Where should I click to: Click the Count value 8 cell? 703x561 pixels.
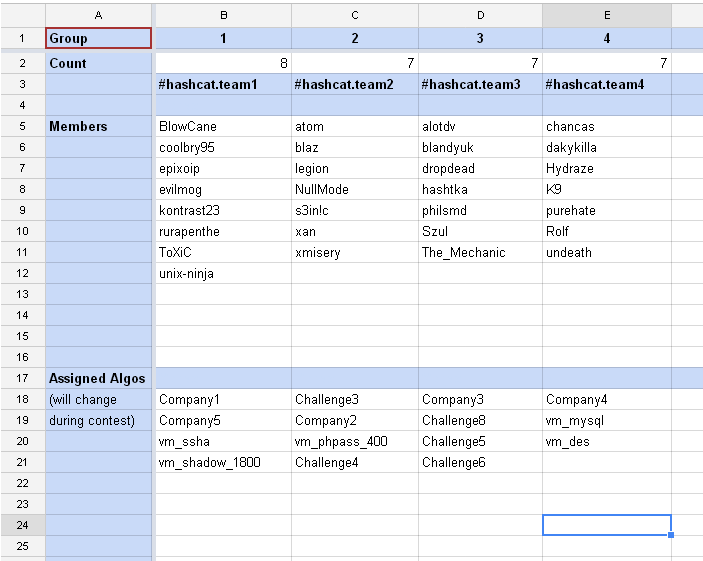pos(224,63)
